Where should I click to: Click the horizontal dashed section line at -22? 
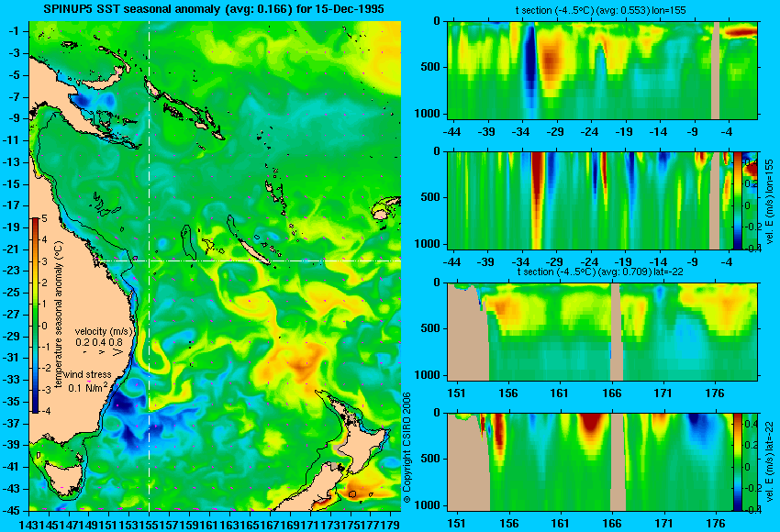tap(251, 260)
